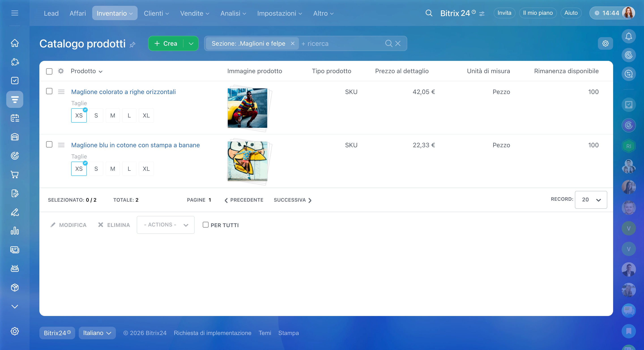Expand the Crea button dropdown arrow
644x350 pixels.
pyautogui.click(x=191, y=43)
